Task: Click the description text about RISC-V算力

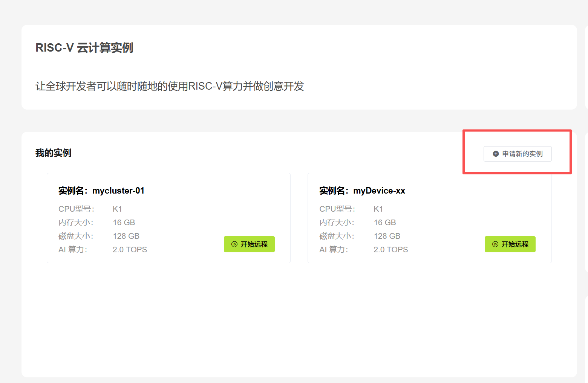Action: pos(170,86)
